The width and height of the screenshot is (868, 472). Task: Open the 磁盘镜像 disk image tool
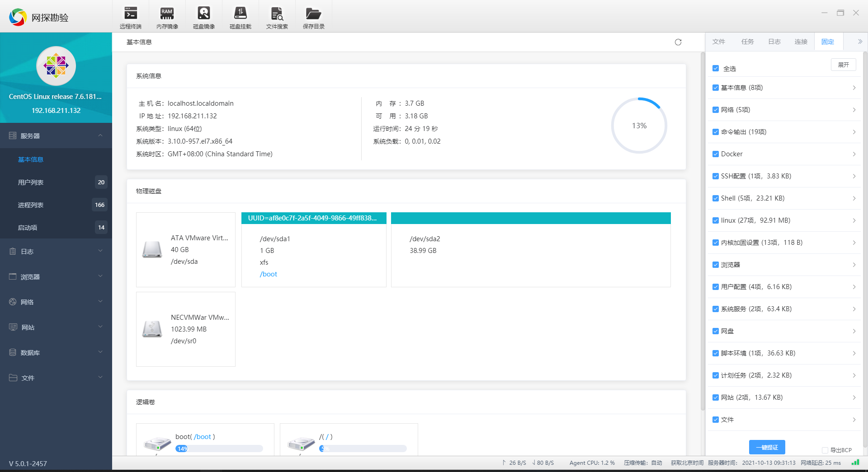[204, 17]
